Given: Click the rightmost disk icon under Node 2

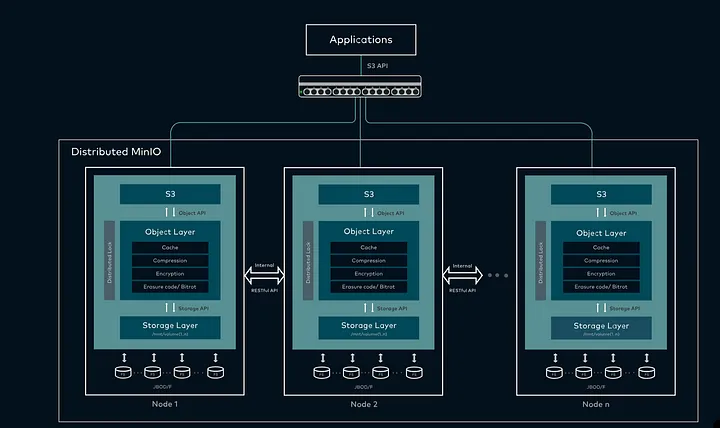Looking at the screenshot, I should pos(414,372).
